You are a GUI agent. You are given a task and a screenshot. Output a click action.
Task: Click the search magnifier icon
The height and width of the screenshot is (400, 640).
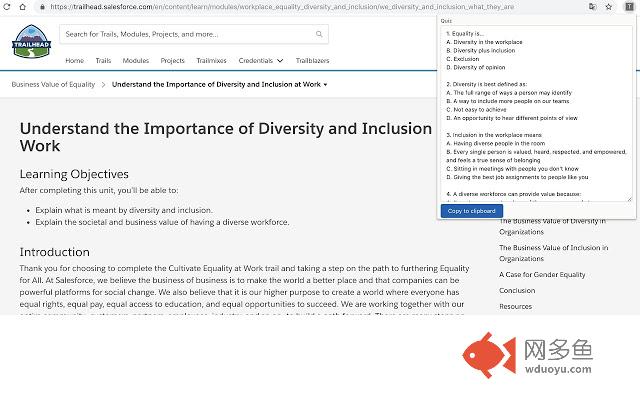pyautogui.click(x=319, y=34)
